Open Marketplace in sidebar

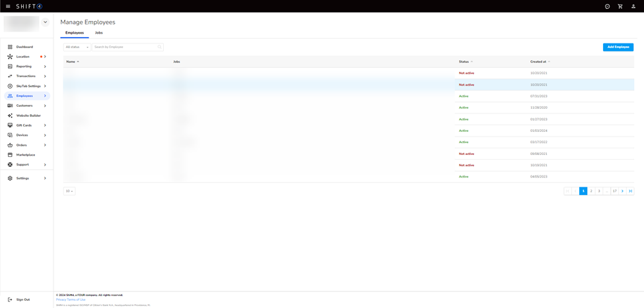point(26,155)
